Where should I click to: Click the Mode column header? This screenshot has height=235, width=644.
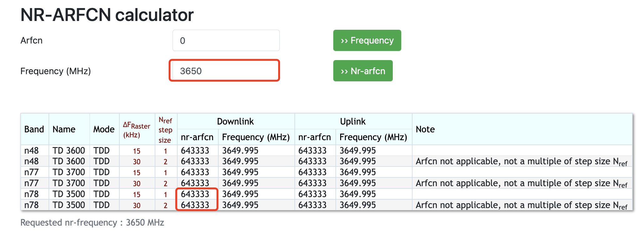click(x=104, y=129)
